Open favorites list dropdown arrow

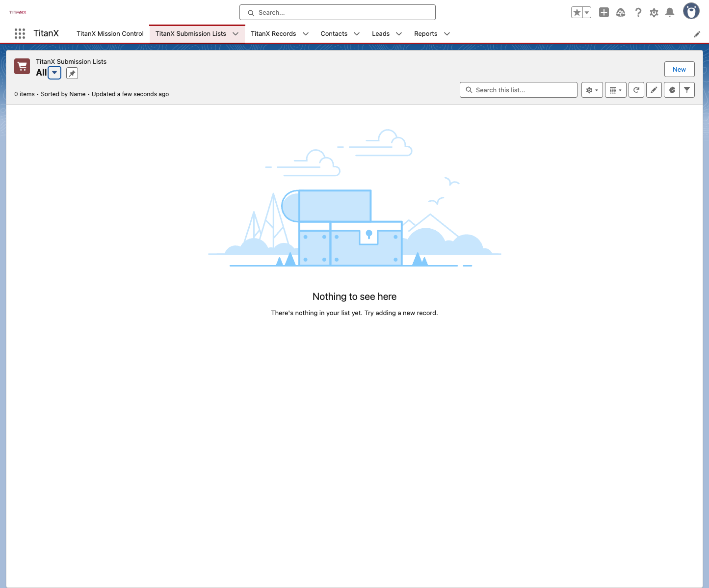[587, 13]
